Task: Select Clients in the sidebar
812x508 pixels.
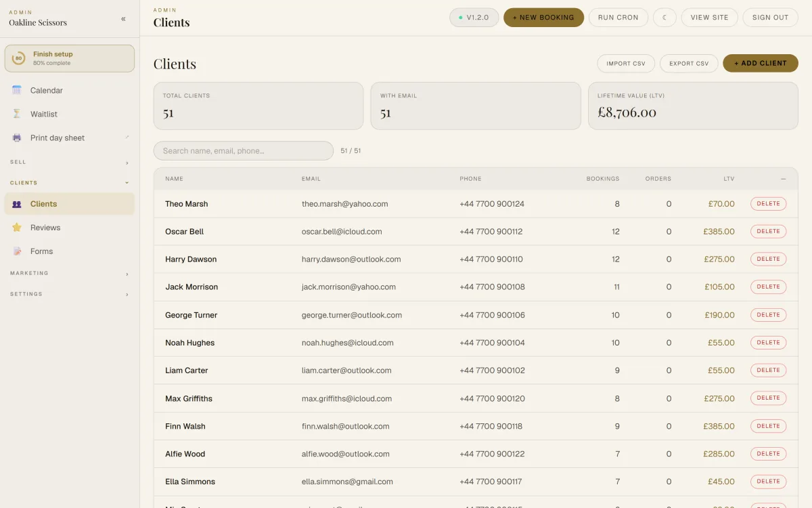Action: [70, 204]
